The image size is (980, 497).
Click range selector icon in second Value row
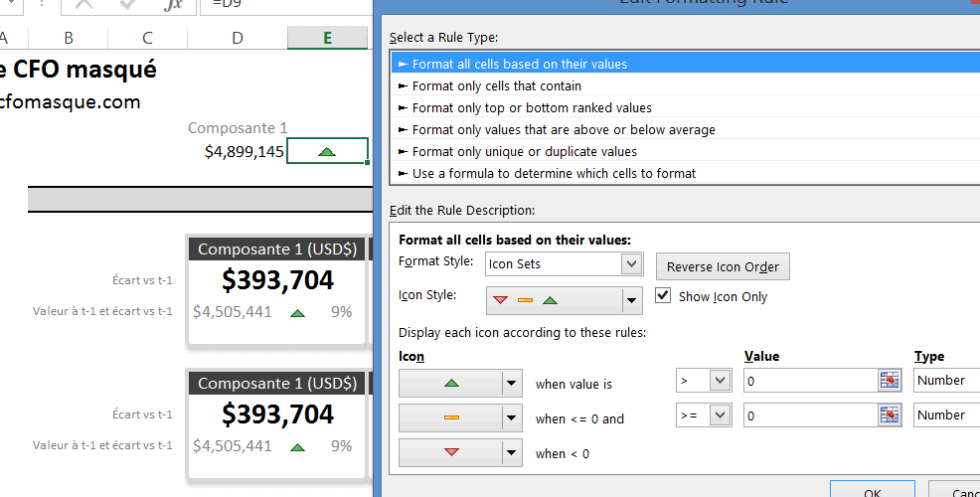tap(889, 415)
